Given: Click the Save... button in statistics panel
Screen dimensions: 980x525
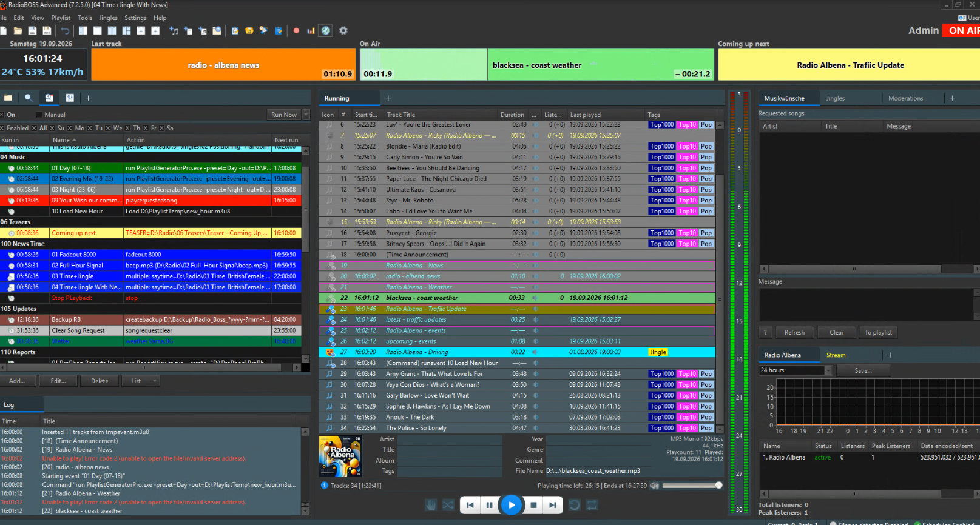Looking at the screenshot, I should pyautogui.click(x=863, y=370).
